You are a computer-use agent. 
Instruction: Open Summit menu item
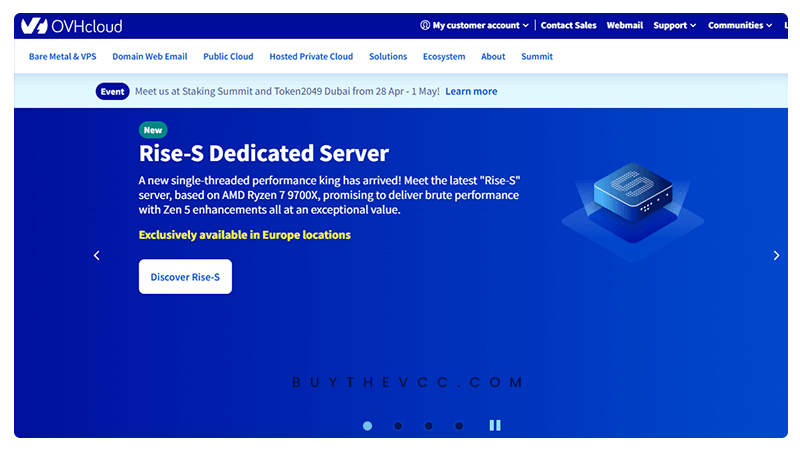click(537, 57)
